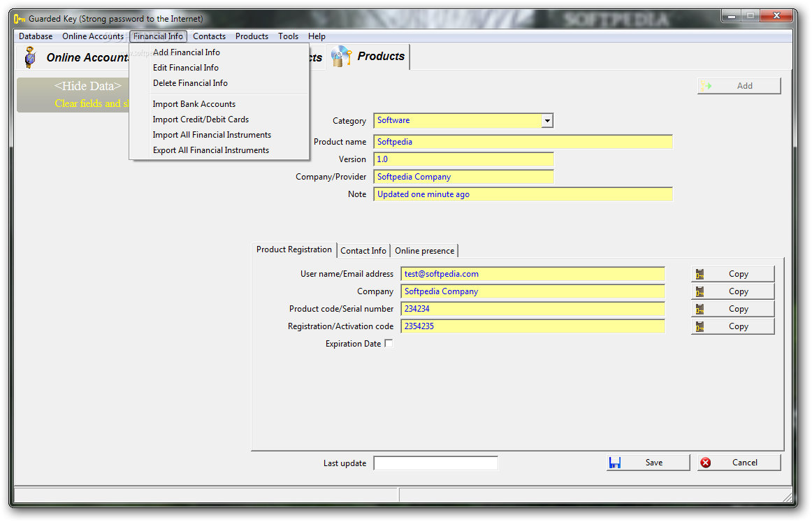Screen dimensions: 812x522
Task: Select Import All Financial Instruments
Action: pos(219,135)
